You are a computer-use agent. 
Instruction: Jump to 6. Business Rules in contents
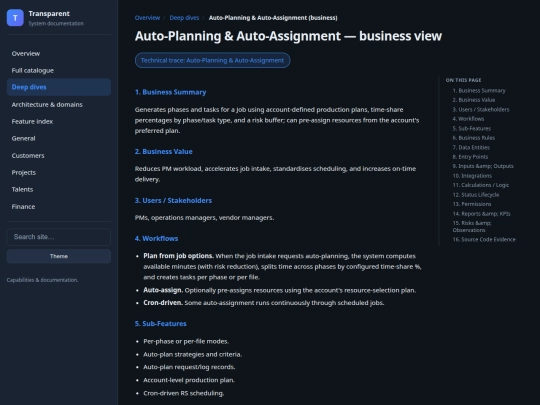click(474, 138)
